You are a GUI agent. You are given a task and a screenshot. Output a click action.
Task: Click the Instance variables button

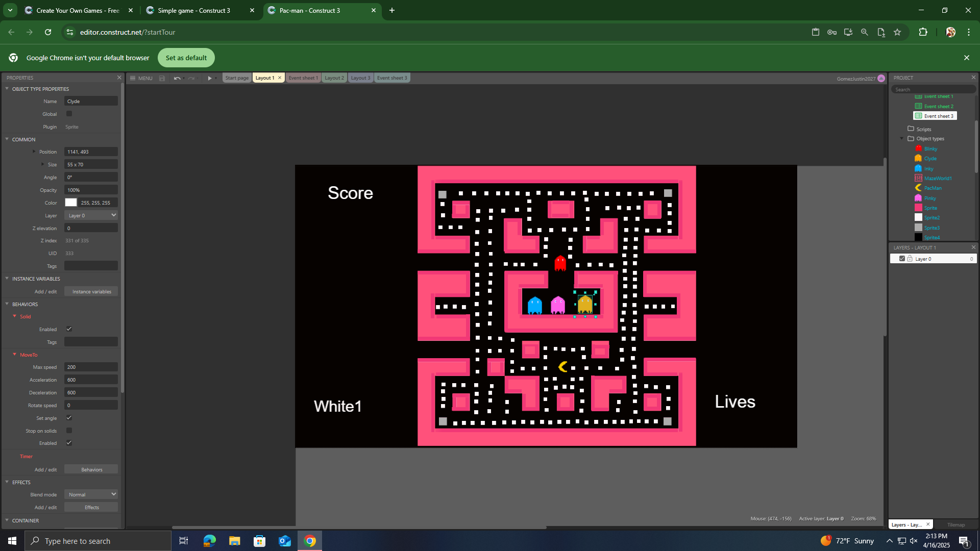pos(91,291)
